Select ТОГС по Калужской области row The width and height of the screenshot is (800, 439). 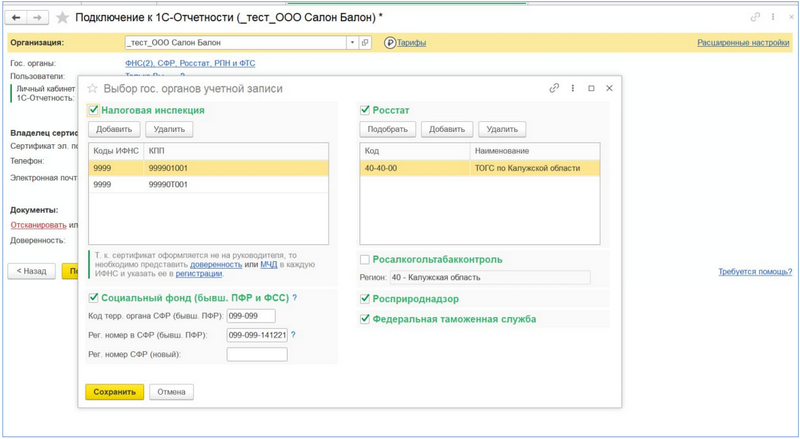(480, 168)
